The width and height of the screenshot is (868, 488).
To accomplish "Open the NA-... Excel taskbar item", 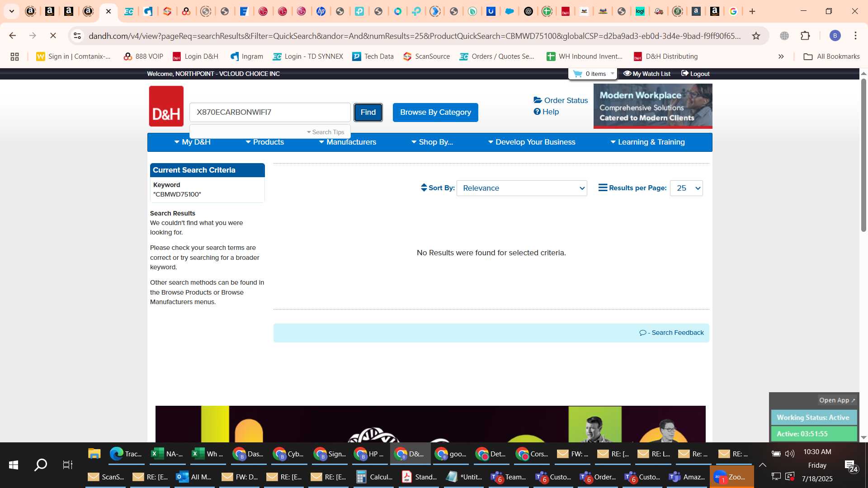I will tap(167, 454).
